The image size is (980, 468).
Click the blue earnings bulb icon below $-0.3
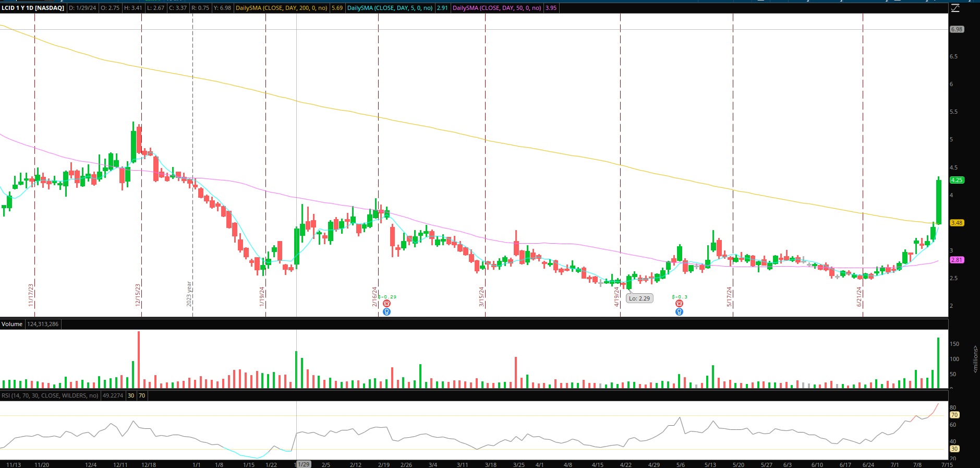(679, 312)
